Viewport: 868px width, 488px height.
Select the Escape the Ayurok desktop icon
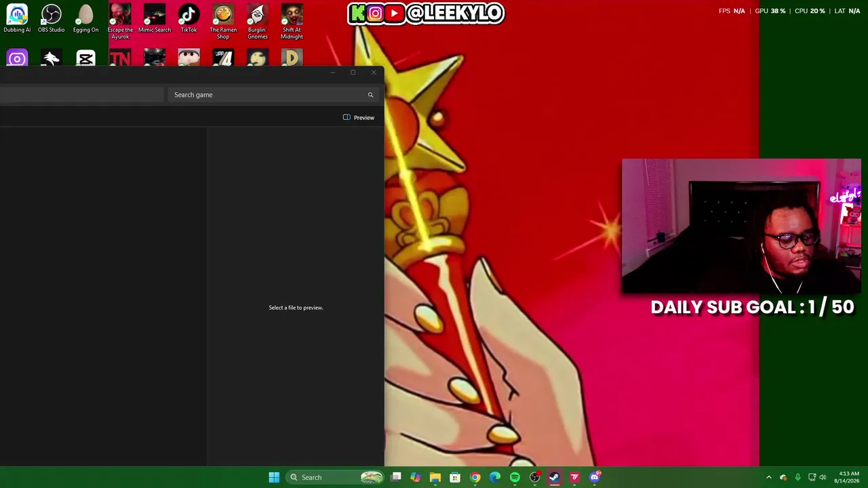(120, 22)
